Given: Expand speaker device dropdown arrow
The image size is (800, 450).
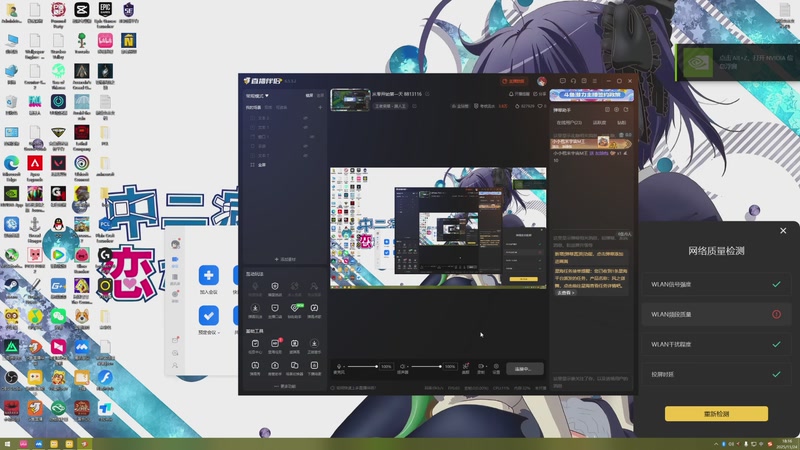Looking at the screenshot, I should coord(408,366).
